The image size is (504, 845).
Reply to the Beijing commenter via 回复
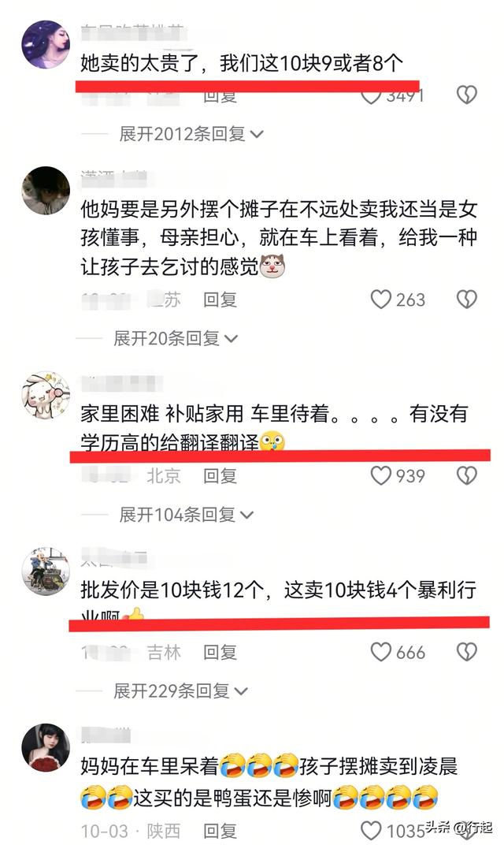click(220, 476)
